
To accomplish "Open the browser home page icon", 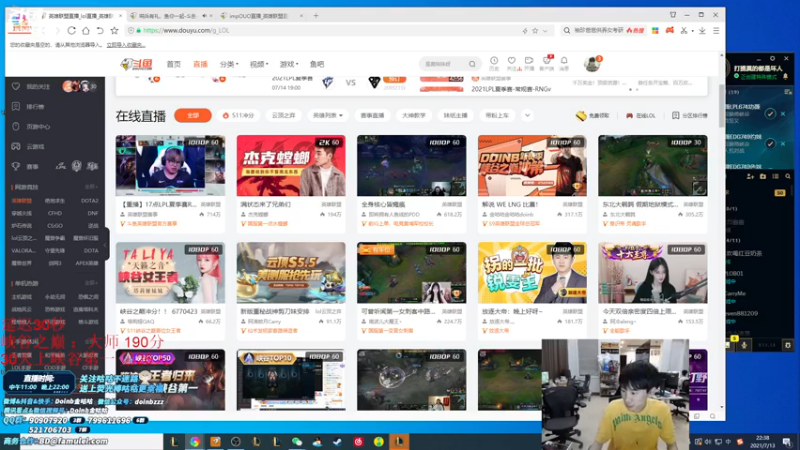I will [86, 31].
